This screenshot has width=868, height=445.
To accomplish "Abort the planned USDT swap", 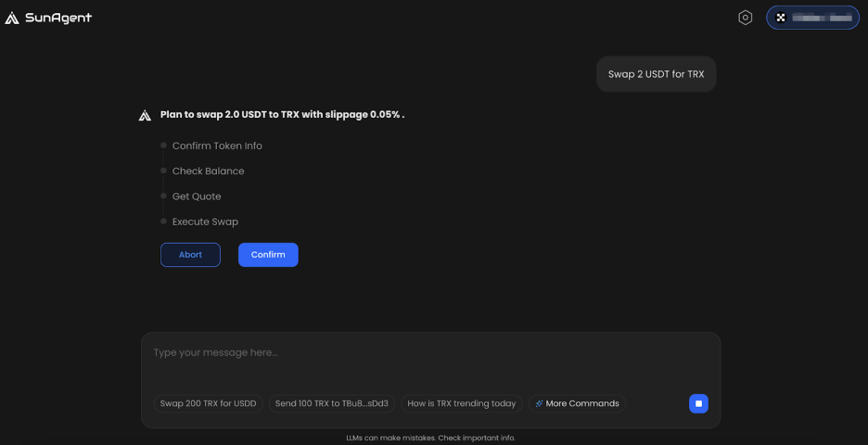I will coord(190,255).
